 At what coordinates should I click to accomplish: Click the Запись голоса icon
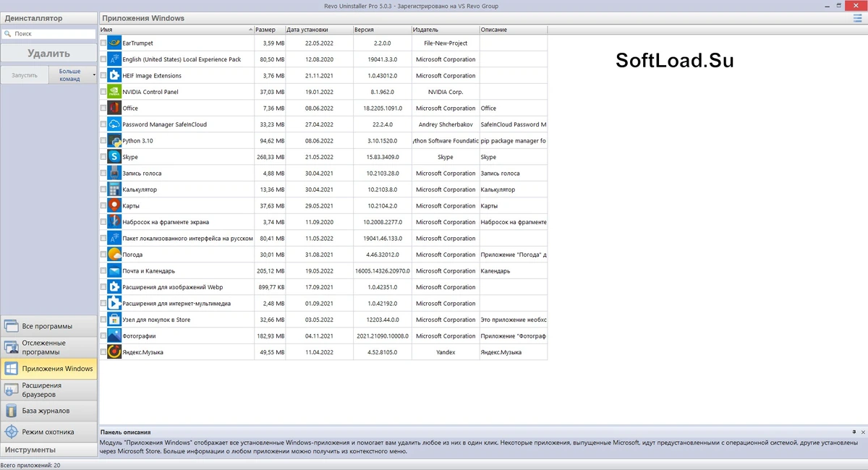click(114, 174)
